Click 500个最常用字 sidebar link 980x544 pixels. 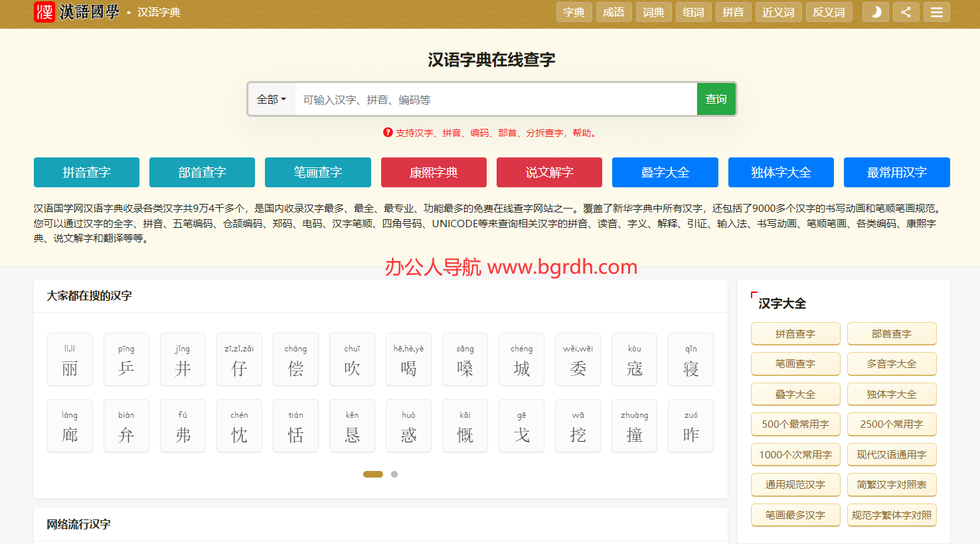click(x=795, y=424)
